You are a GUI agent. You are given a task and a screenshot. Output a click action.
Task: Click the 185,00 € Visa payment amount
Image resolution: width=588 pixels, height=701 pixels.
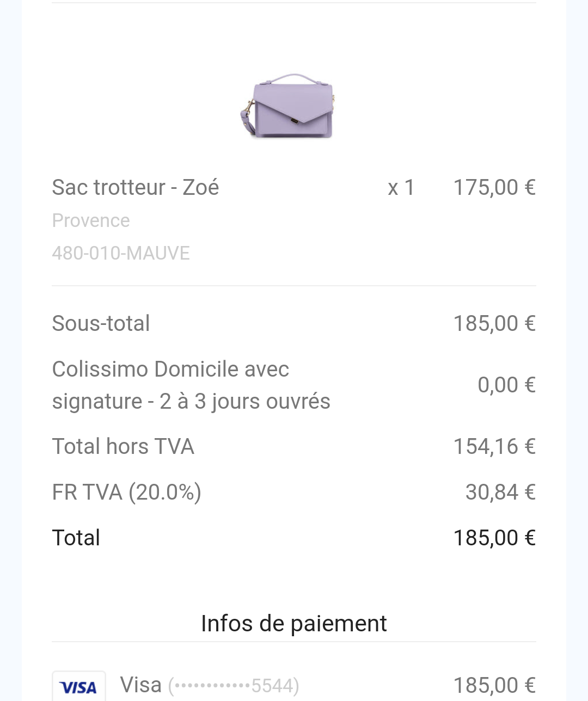(x=494, y=686)
